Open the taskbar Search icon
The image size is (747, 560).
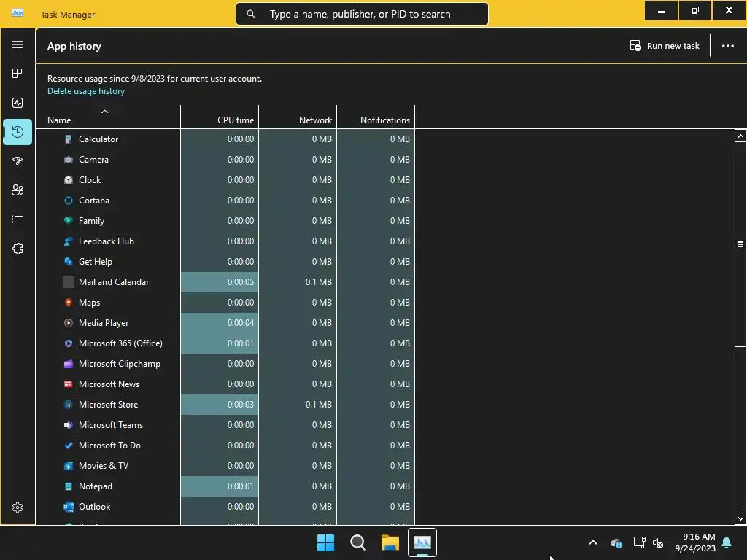tap(357, 542)
